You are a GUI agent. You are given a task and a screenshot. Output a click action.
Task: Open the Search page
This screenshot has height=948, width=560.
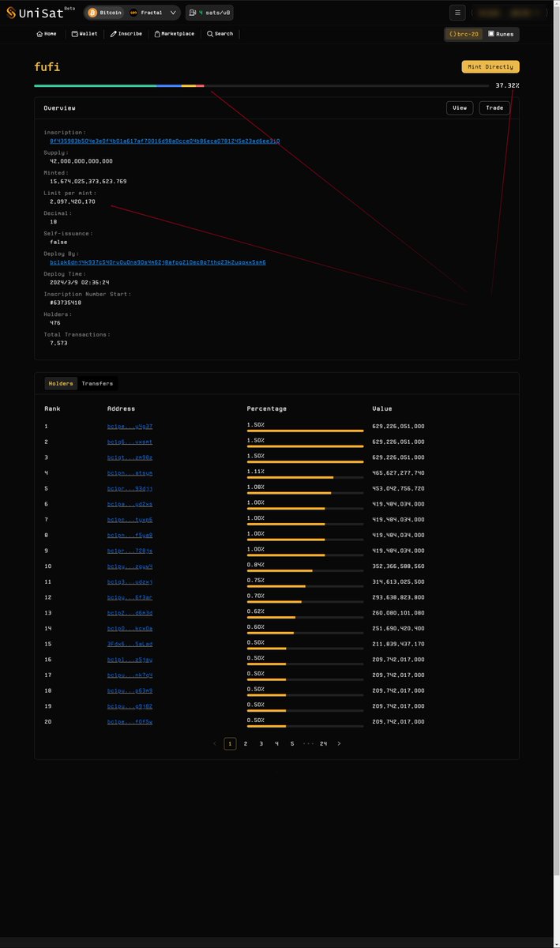point(220,34)
